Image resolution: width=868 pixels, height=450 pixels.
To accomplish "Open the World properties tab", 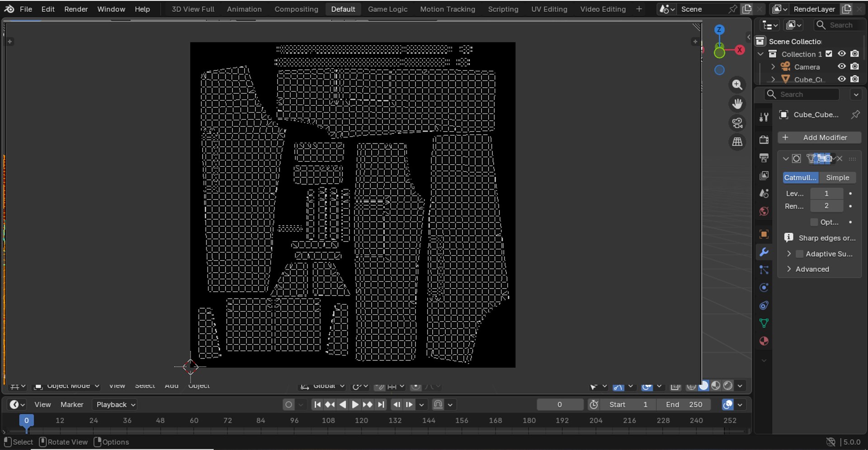I will [764, 211].
